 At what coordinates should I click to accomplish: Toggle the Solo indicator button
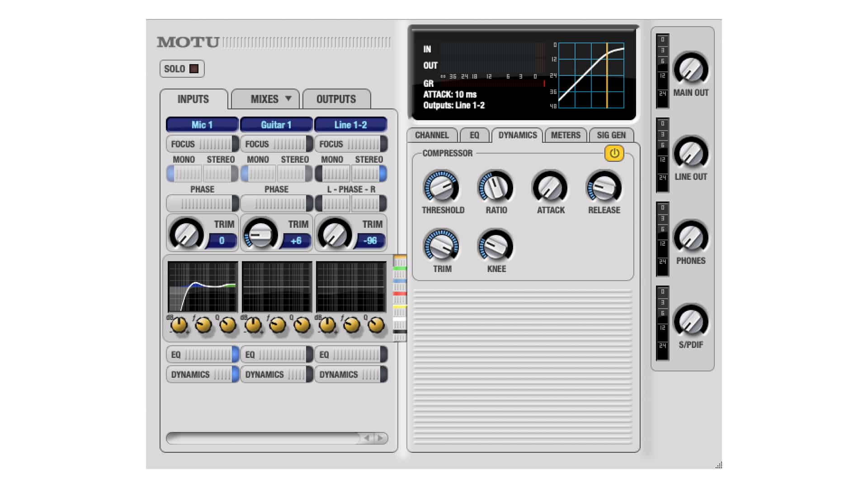coord(194,69)
